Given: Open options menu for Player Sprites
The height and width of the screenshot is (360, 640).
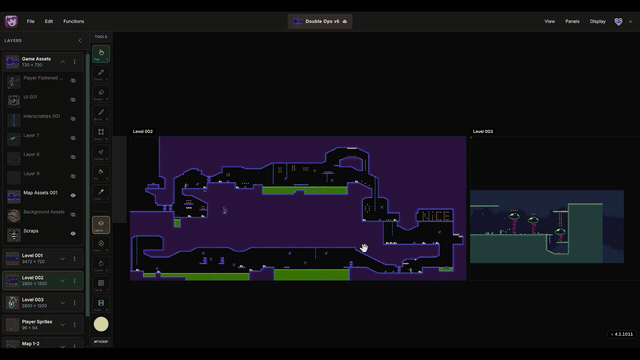Looking at the screenshot, I should coord(75,324).
